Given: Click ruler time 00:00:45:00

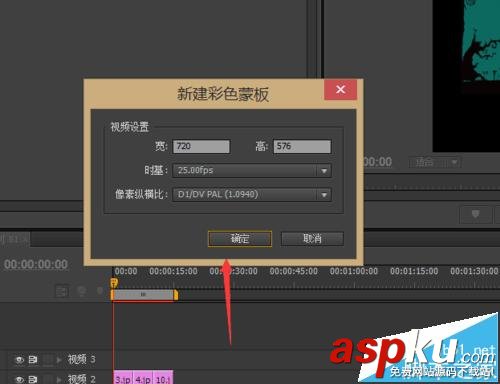Looking at the screenshot, I should (x=294, y=271).
